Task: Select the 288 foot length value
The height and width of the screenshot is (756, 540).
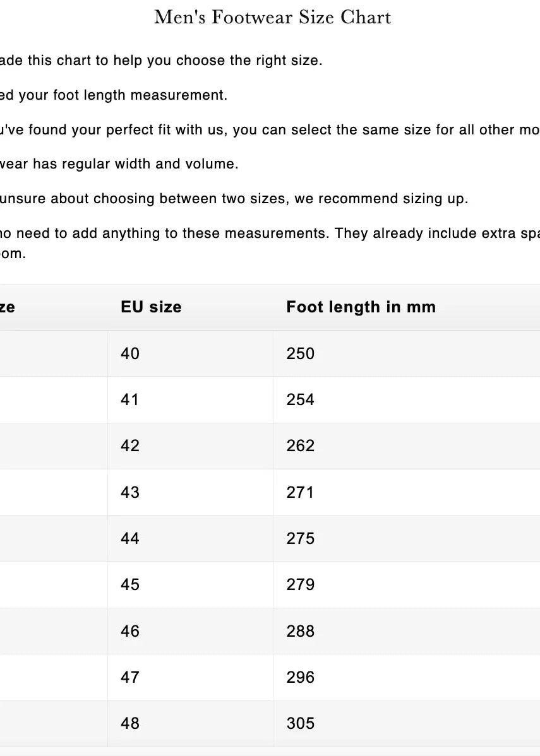Action: pyautogui.click(x=300, y=631)
